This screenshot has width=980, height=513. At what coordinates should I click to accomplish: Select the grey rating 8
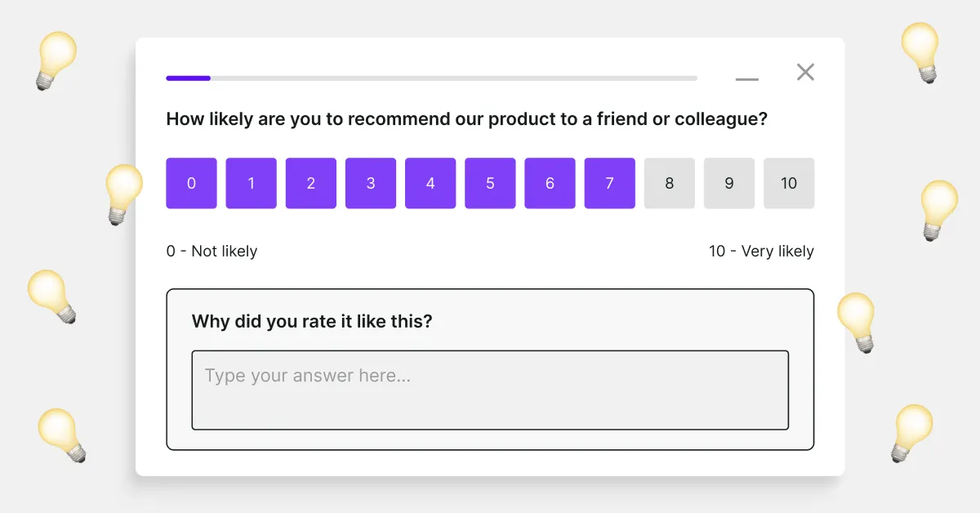(x=669, y=183)
